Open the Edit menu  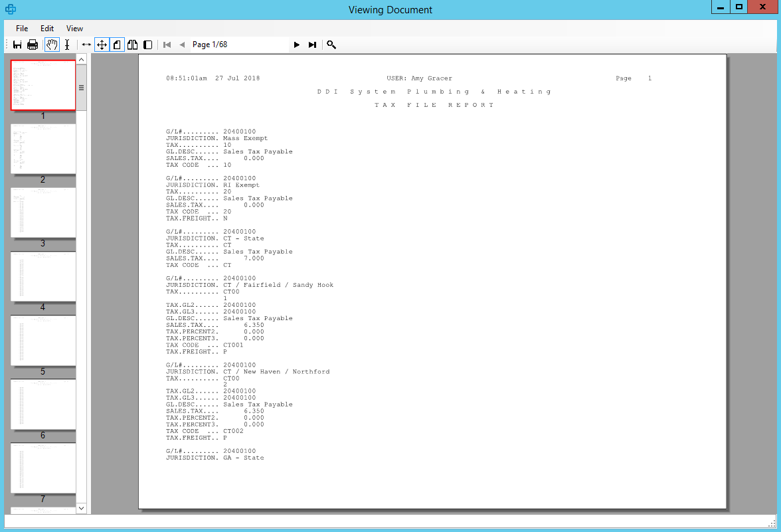47,29
